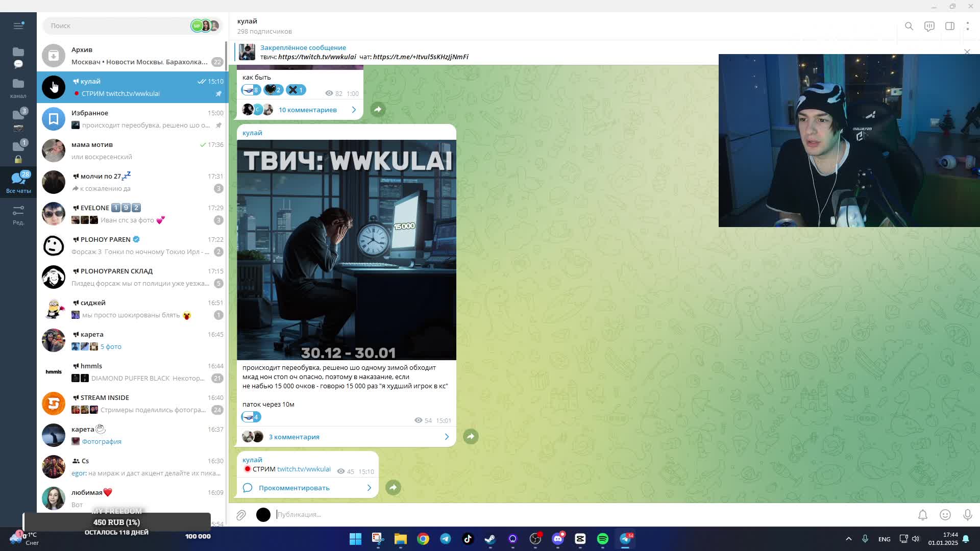Open the taskbar clock showing 17:44
The image size is (980, 551).
[943, 539]
